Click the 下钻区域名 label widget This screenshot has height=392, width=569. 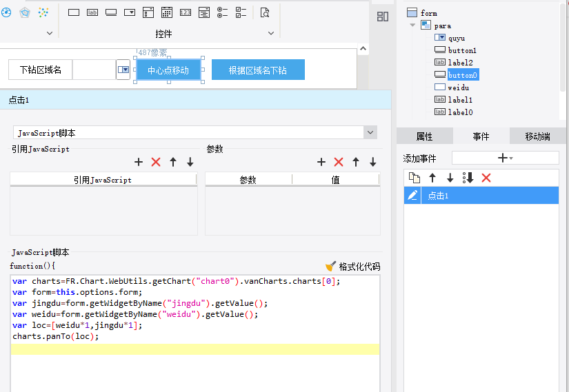(x=40, y=70)
